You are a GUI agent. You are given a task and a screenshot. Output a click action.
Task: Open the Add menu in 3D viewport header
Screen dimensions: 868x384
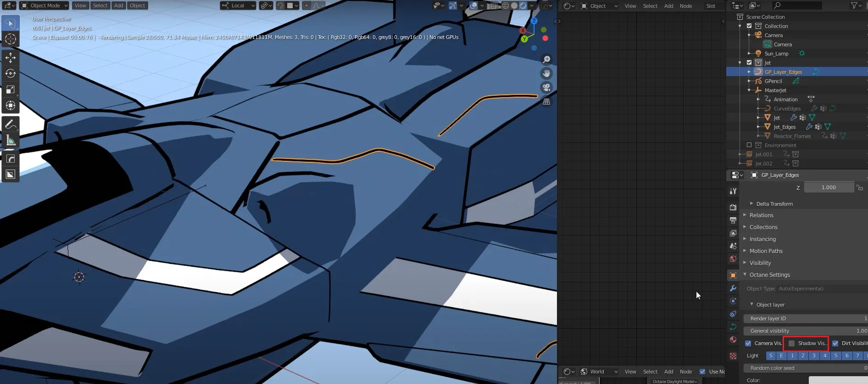[118, 5]
